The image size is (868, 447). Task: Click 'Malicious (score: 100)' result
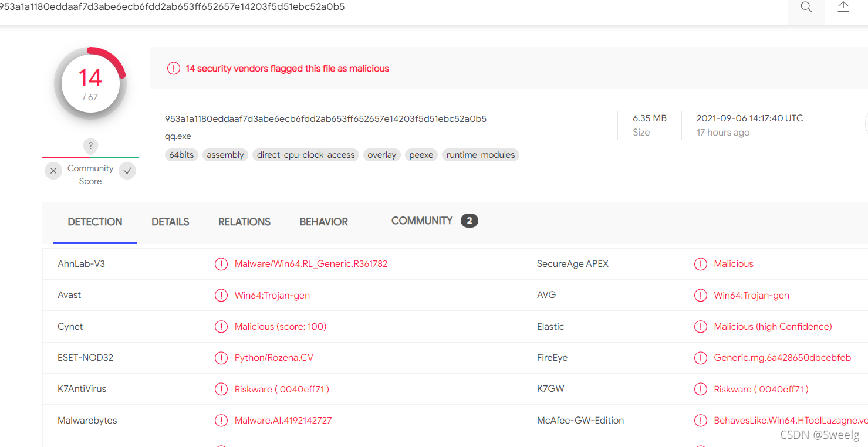281,326
